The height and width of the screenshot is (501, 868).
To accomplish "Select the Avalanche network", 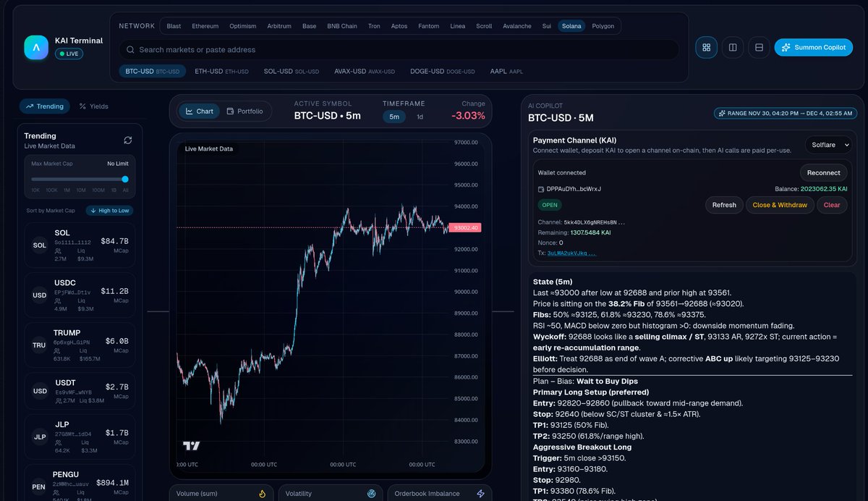I will [x=517, y=26].
